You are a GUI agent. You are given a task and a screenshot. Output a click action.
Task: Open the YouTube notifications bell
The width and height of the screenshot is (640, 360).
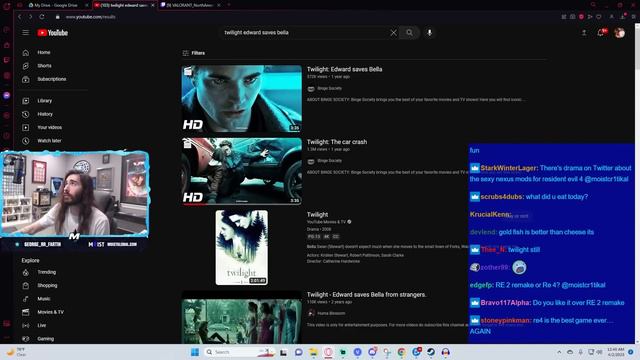click(601, 33)
